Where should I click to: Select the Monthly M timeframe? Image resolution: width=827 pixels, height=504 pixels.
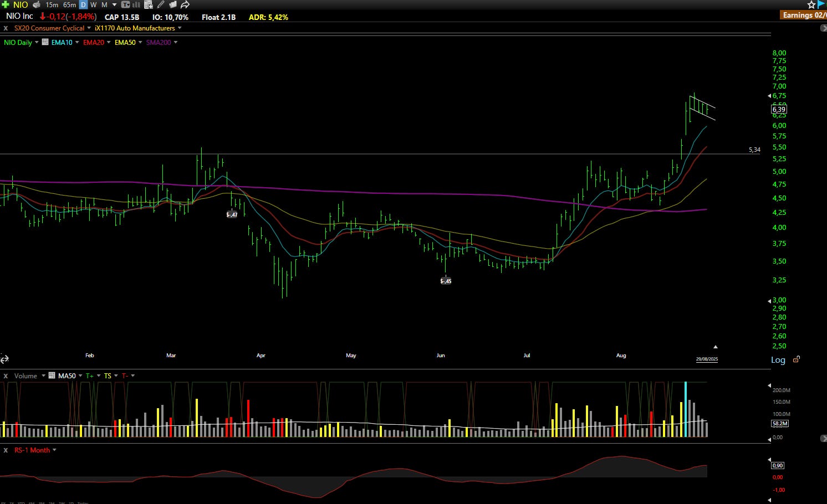pos(104,4)
